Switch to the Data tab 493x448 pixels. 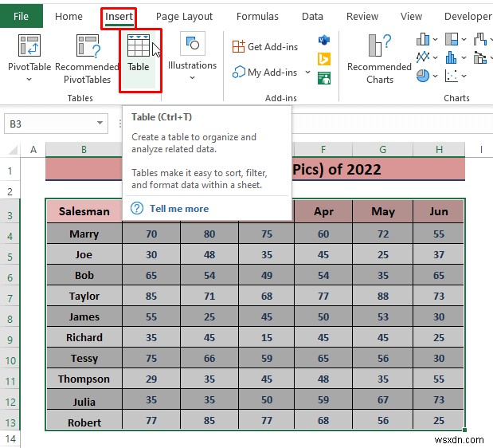coord(312,17)
